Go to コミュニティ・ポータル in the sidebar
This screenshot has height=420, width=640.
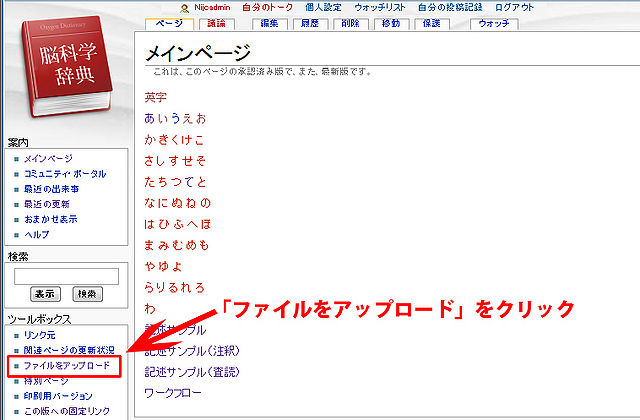65,174
